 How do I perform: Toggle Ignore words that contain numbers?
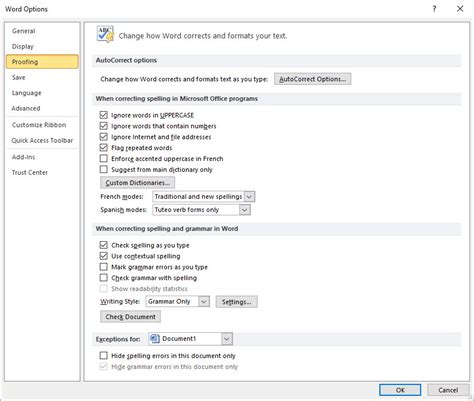pyautogui.click(x=104, y=126)
